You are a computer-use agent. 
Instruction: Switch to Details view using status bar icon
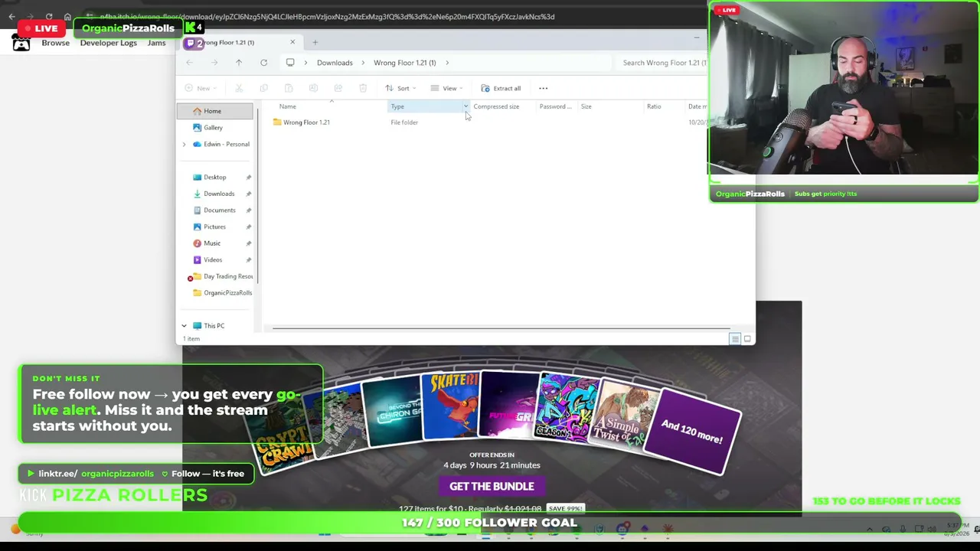coord(734,339)
